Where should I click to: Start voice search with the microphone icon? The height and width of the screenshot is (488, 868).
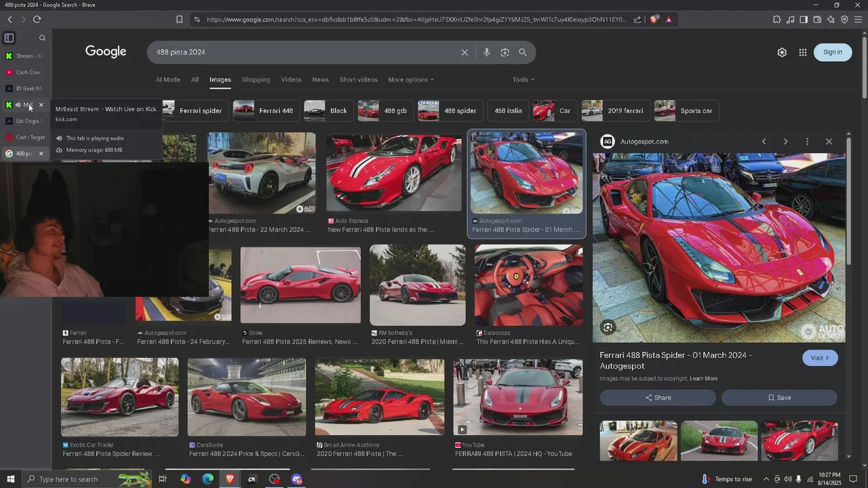pos(486,52)
